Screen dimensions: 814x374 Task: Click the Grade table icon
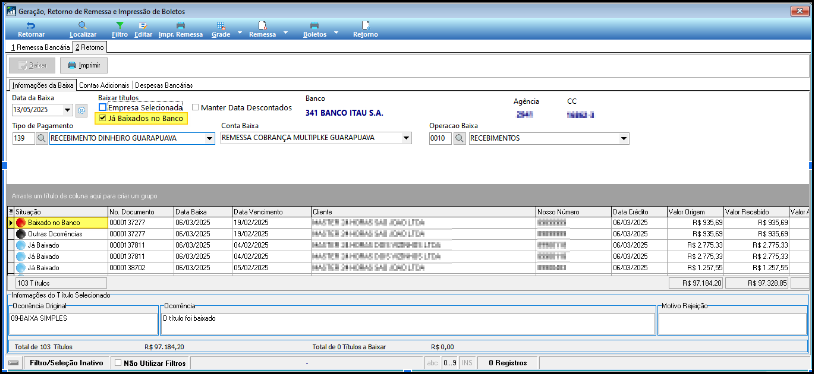[x=221, y=25]
